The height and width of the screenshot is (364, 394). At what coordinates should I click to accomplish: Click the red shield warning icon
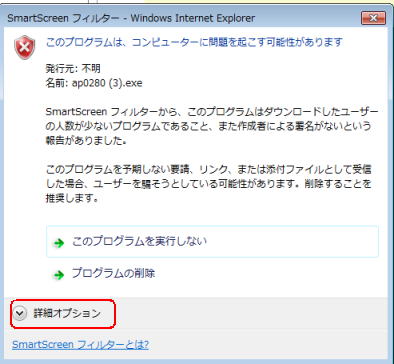coord(24,48)
